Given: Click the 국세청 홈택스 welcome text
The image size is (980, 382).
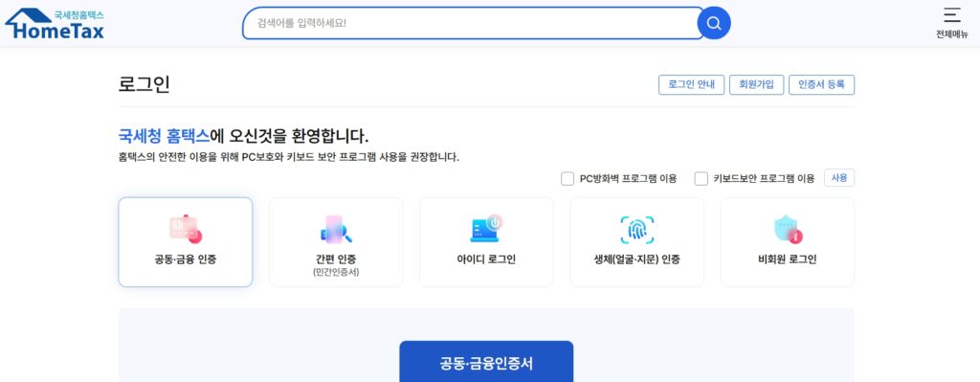Looking at the screenshot, I should (x=164, y=136).
